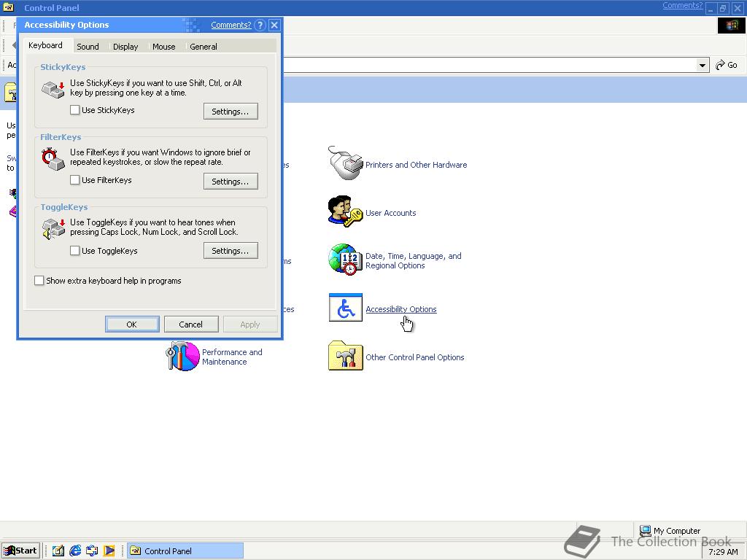The width and height of the screenshot is (747, 560).
Task: Click Control Panel taskbar button
Action: click(185, 551)
